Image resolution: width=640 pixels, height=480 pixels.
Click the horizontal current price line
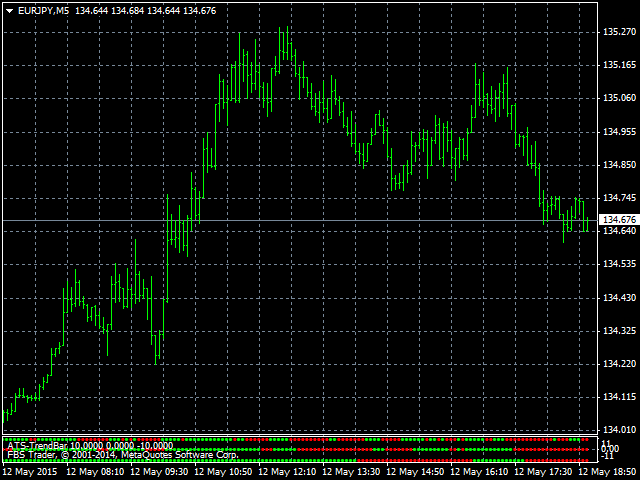click(x=300, y=220)
